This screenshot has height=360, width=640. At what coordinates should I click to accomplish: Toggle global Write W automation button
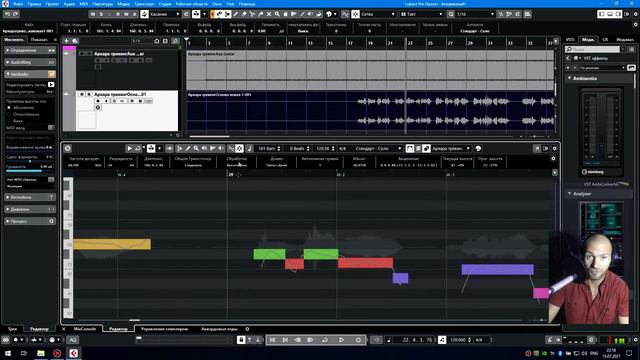tap(126, 14)
